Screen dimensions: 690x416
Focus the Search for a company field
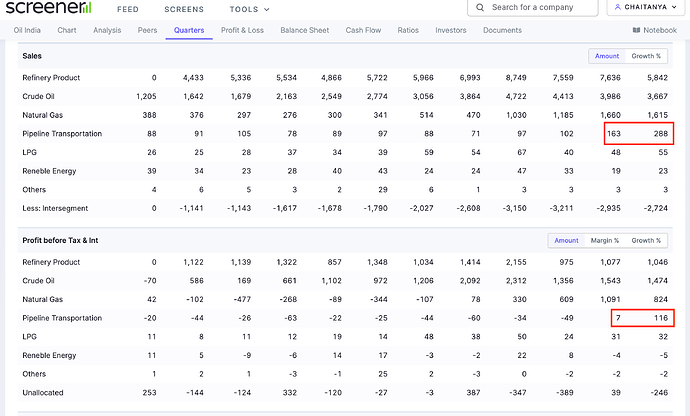click(545, 8)
